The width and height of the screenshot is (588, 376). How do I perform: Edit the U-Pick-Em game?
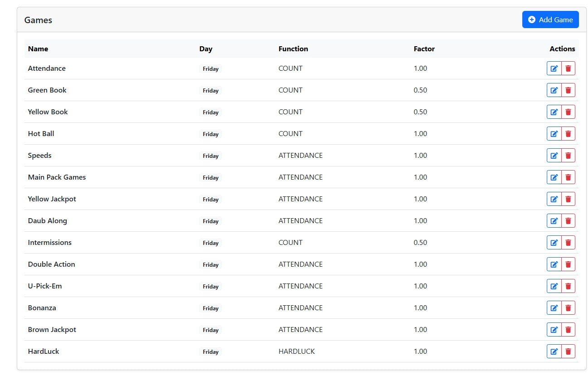tap(554, 286)
